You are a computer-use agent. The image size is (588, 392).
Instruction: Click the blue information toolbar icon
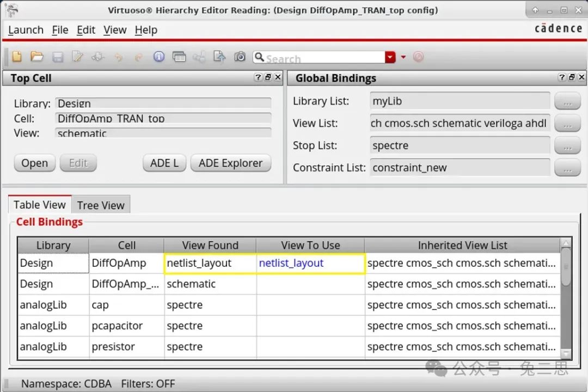click(159, 57)
